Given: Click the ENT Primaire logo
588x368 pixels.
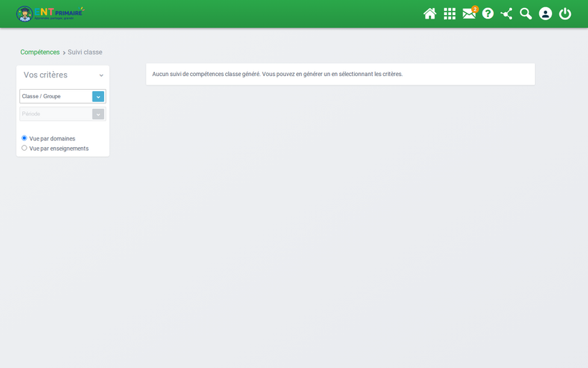Looking at the screenshot, I should point(50,14).
